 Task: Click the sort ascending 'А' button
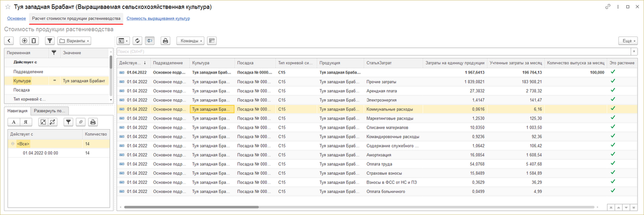pos(14,122)
